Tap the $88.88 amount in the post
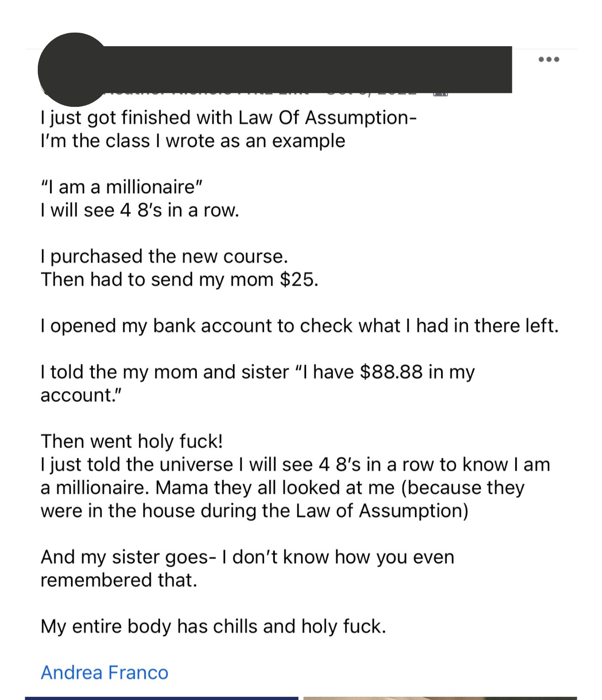 (x=391, y=372)
